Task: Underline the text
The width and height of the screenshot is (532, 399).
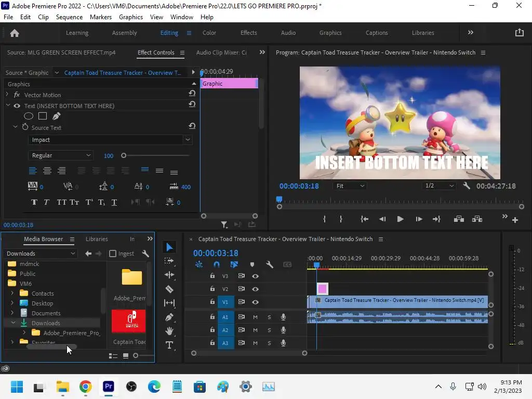Action: click(x=114, y=202)
